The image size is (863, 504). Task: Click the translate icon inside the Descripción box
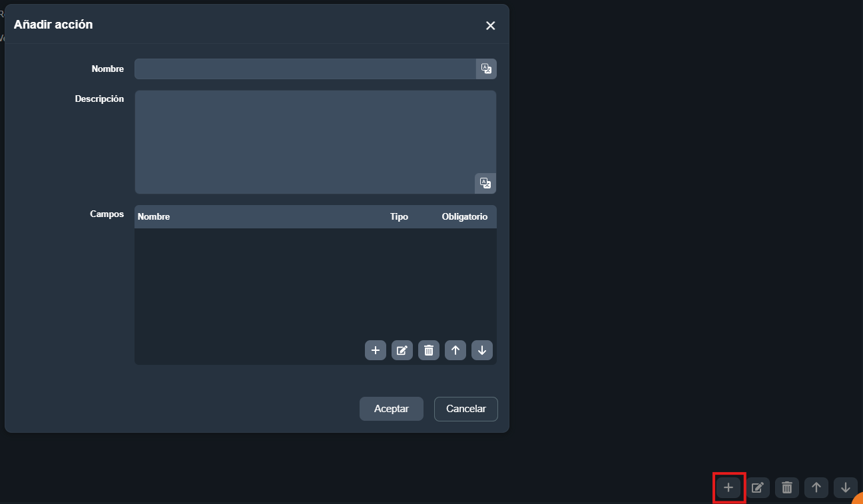tap(485, 183)
